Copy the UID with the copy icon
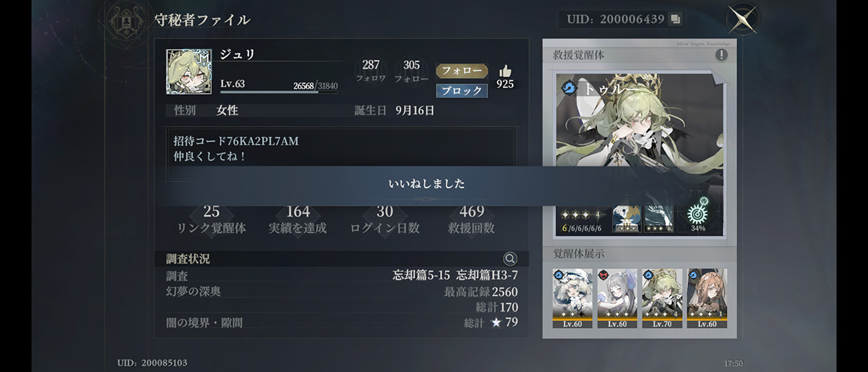Screen dimensions: 868x372 point(675,19)
